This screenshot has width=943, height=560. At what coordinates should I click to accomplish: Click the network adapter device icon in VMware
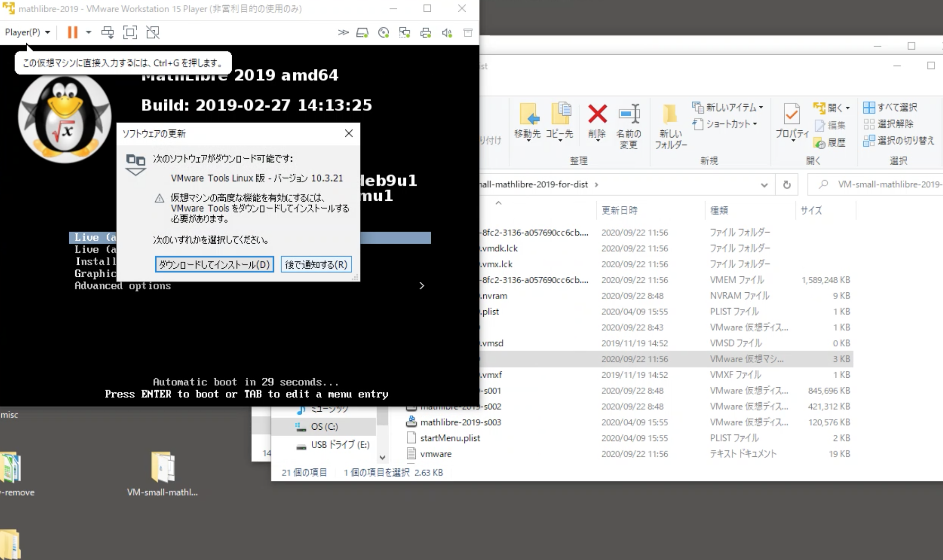pos(405,33)
